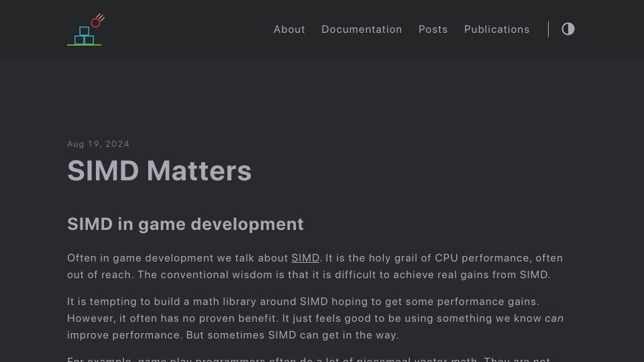Go to the Posts section

click(x=433, y=29)
